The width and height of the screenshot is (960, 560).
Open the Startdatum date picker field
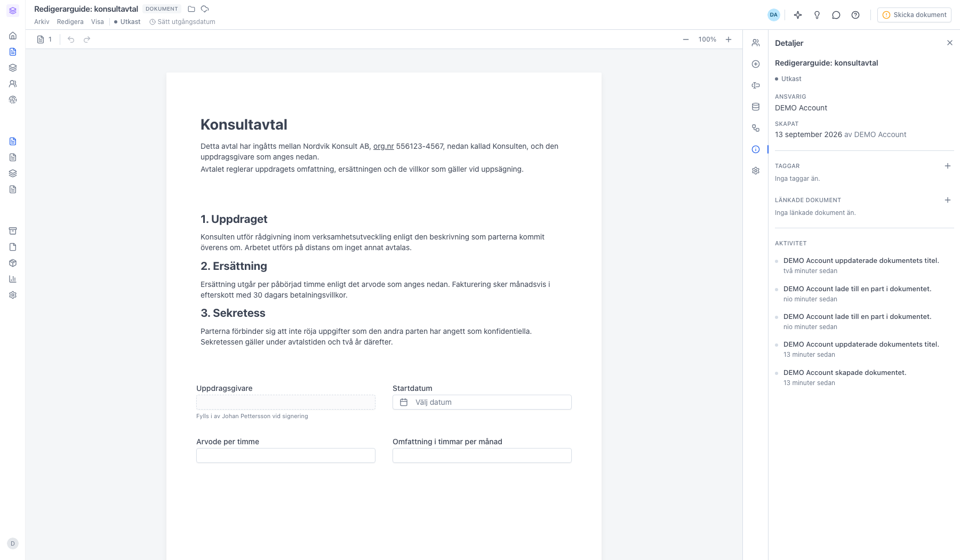point(482,402)
